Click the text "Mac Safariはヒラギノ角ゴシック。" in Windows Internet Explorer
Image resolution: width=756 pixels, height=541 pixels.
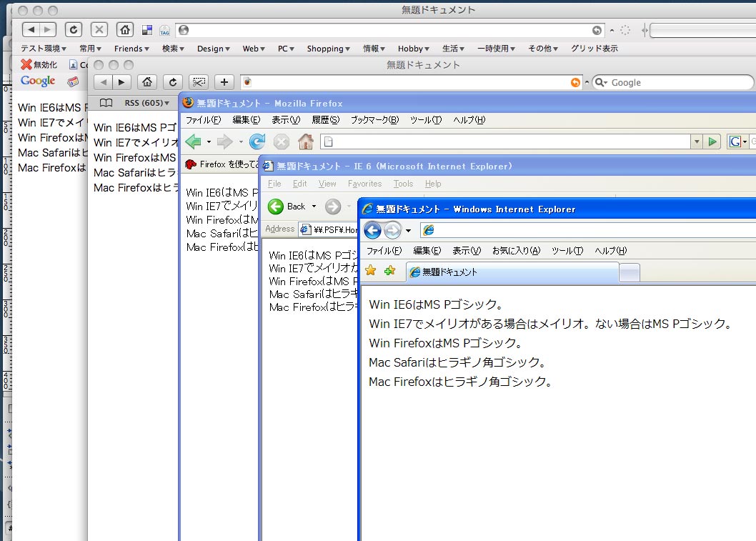click(x=457, y=362)
